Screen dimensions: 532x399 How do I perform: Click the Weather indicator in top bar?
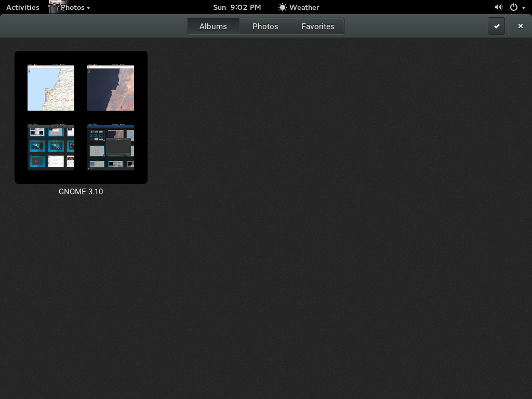click(299, 7)
